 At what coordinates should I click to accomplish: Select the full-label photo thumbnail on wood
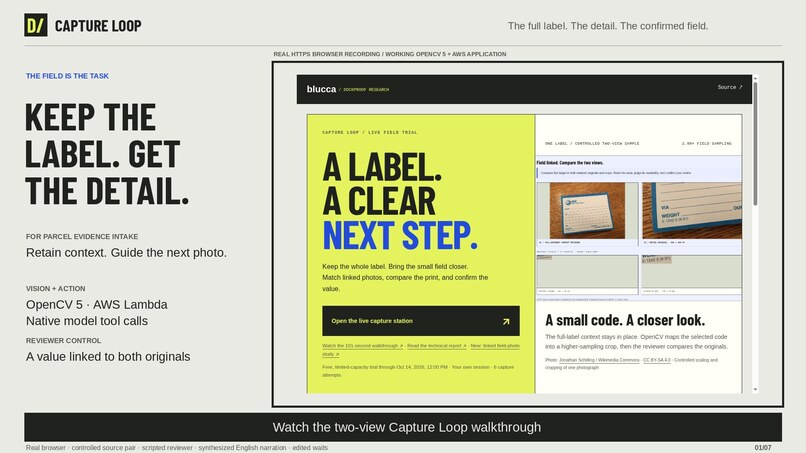coord(587,210)
